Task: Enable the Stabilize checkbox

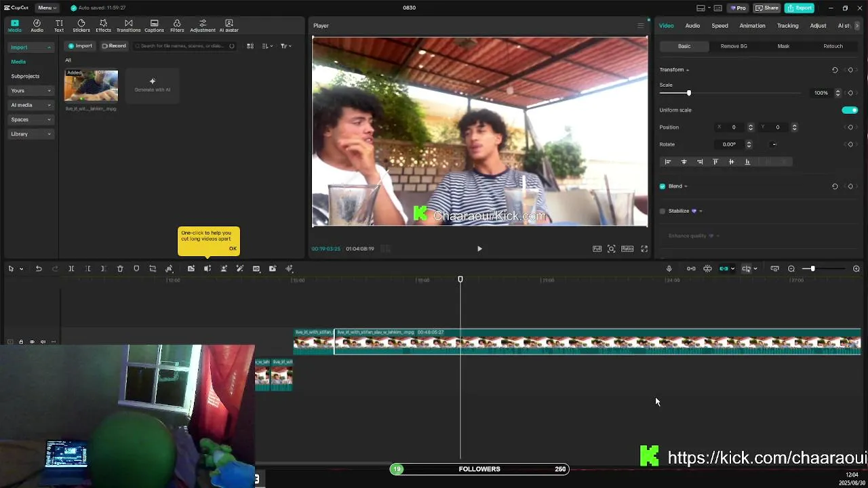Action: [663, 211]
